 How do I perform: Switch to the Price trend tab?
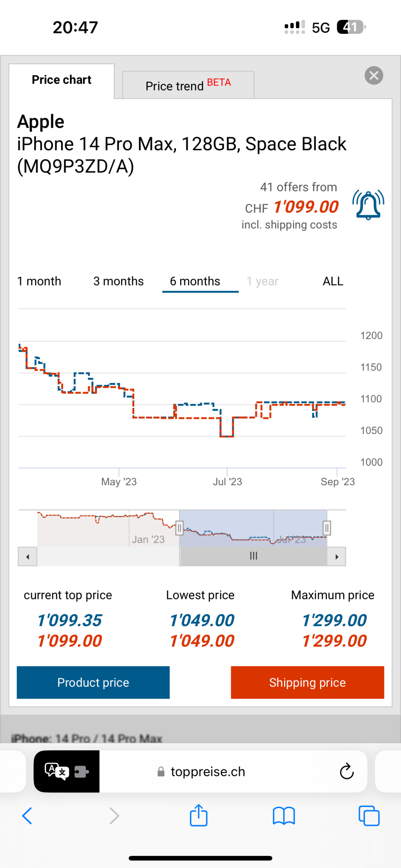[x=188, y=85]
